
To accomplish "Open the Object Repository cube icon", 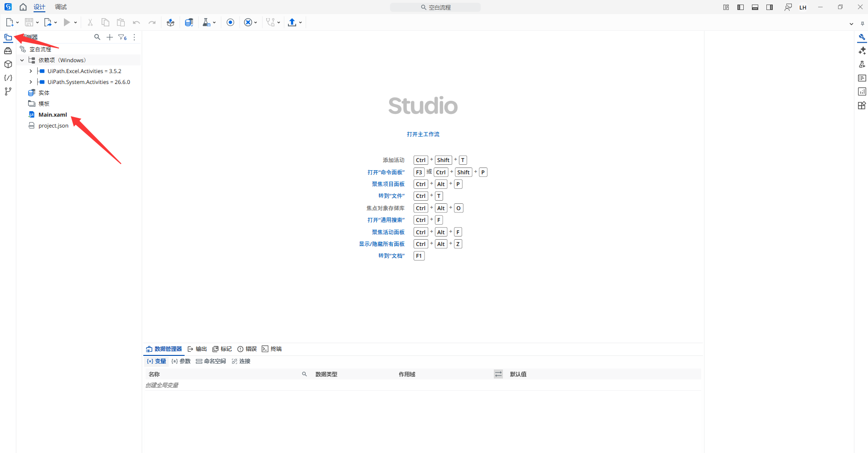I will point(8,64).
